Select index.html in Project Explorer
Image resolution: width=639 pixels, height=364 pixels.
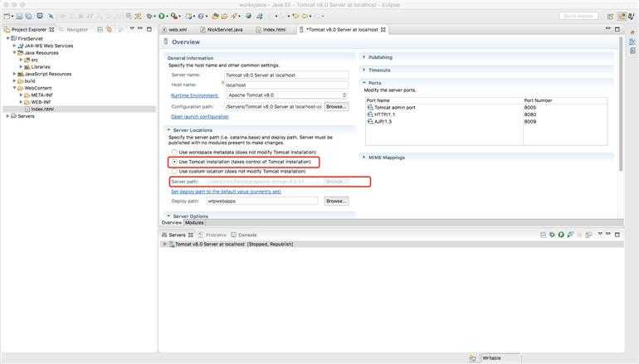[x=42, y=109]
